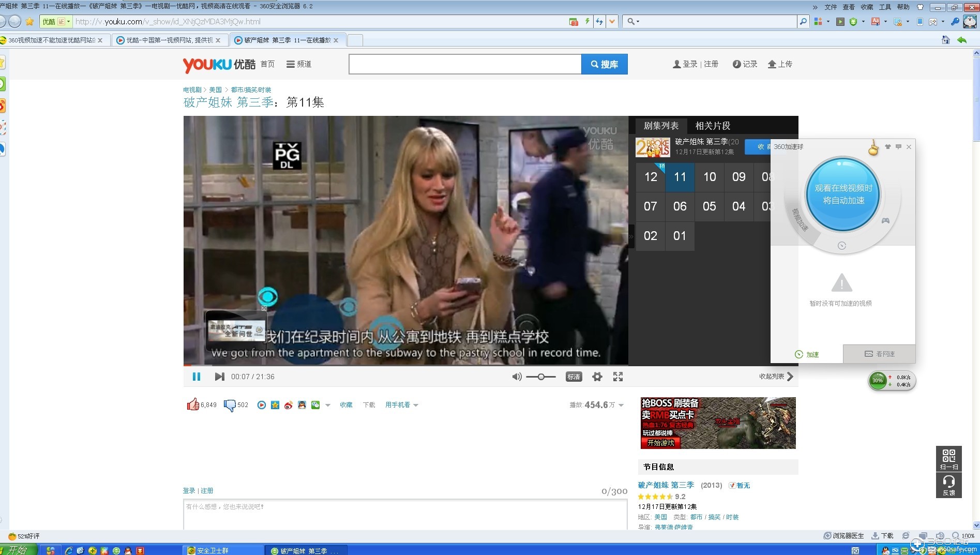Image resolution: width=980 pixels, height=555 pixels.
Task: Switch video quality from 标清
Action: coord(573,377)
